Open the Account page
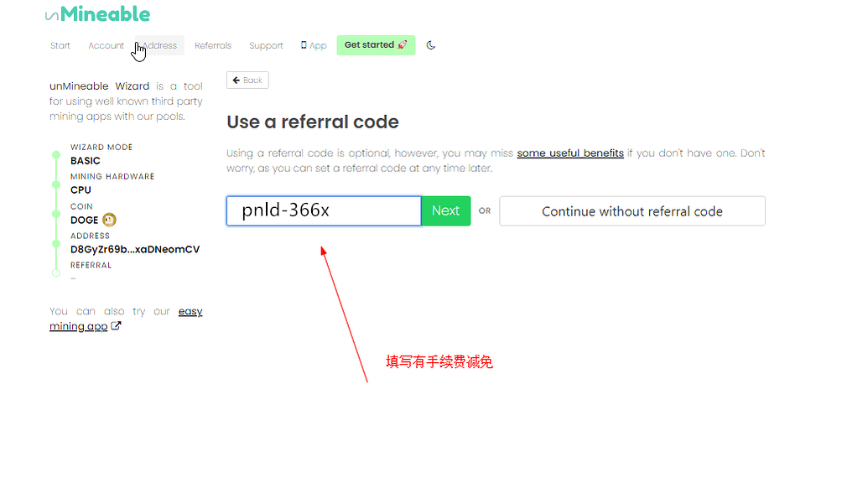The height and width of the screenshot is (493, 868). [106, 45]
